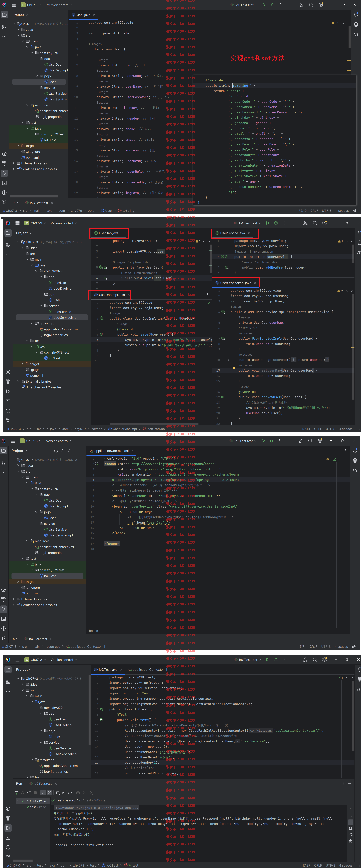Toggle Show Ignored circle-slash in the Run toolbar
The image size is (361, 868).
pyautogui.click(x=49, y=793)
